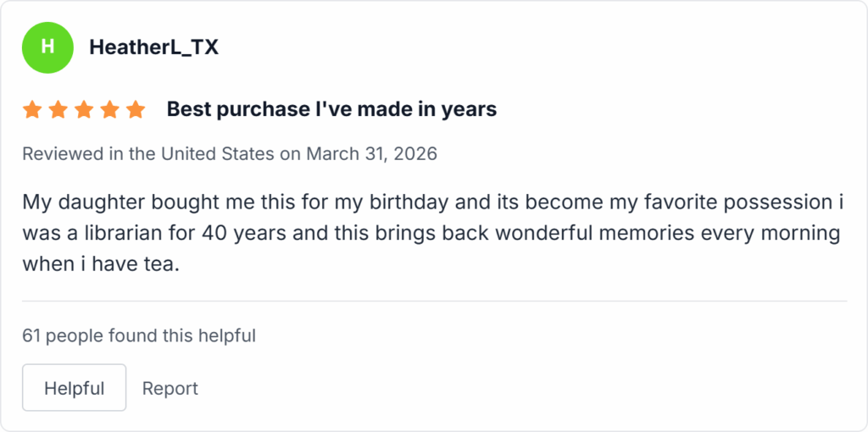Screen dimensions: 868x432
Task: Select the fourth rating star
Action: (x=109, y=109)
